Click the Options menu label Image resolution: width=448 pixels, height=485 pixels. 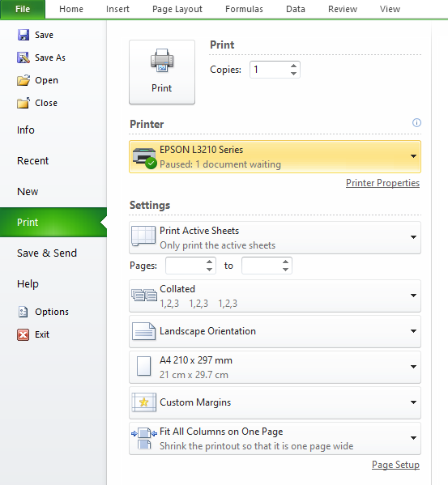pos(52,312)
